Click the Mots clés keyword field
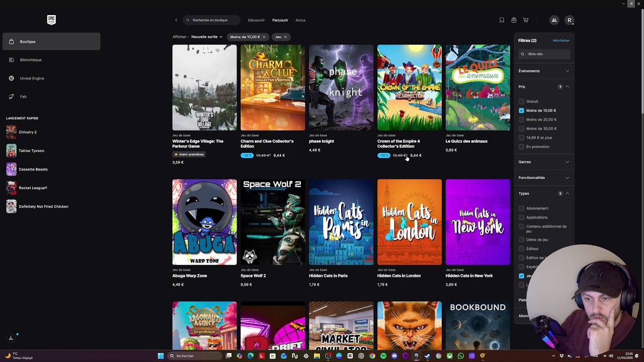The image size is (644, 362). 544,54
